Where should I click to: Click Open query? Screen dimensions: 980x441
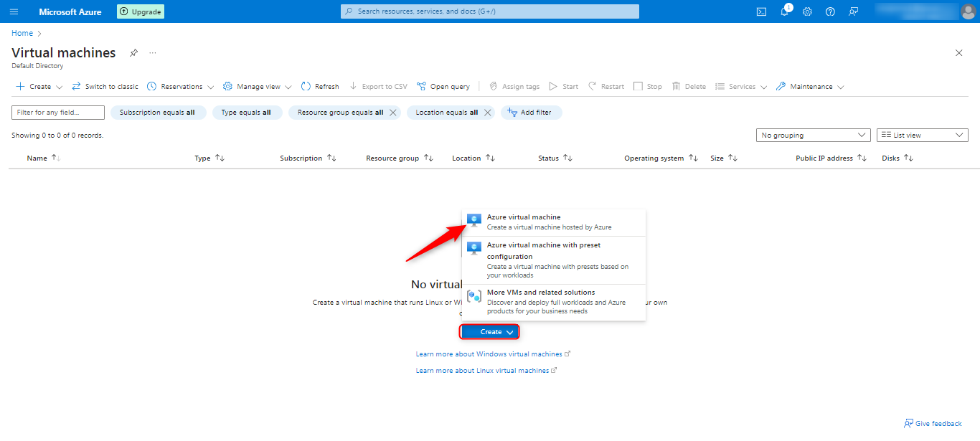[x=443, y=86]
